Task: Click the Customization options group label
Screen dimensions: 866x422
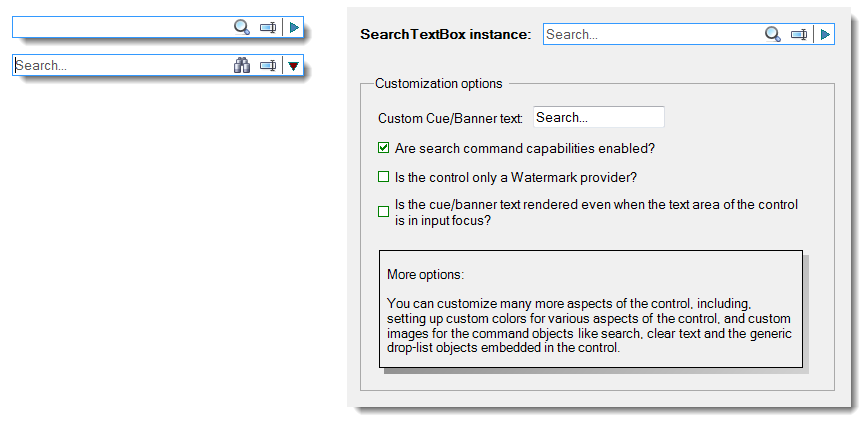Action: 439,83
